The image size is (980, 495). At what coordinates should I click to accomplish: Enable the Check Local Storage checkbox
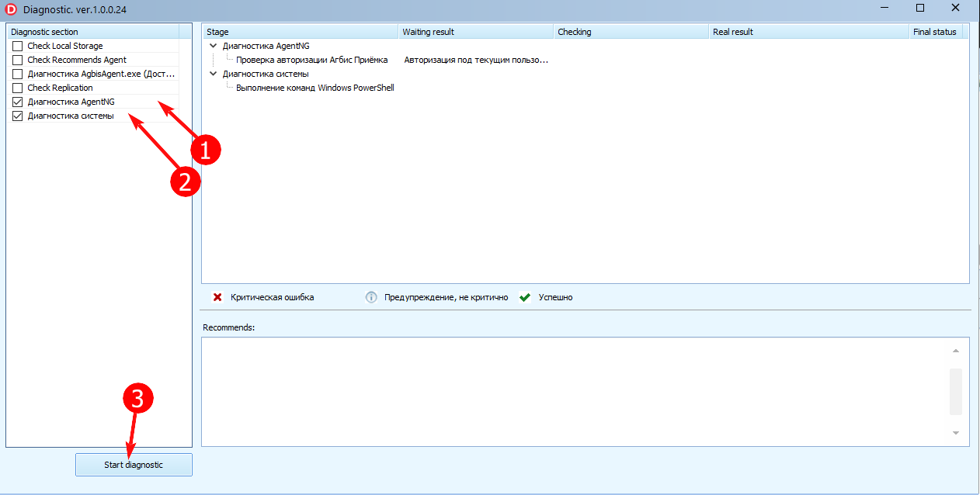point(17,47)
